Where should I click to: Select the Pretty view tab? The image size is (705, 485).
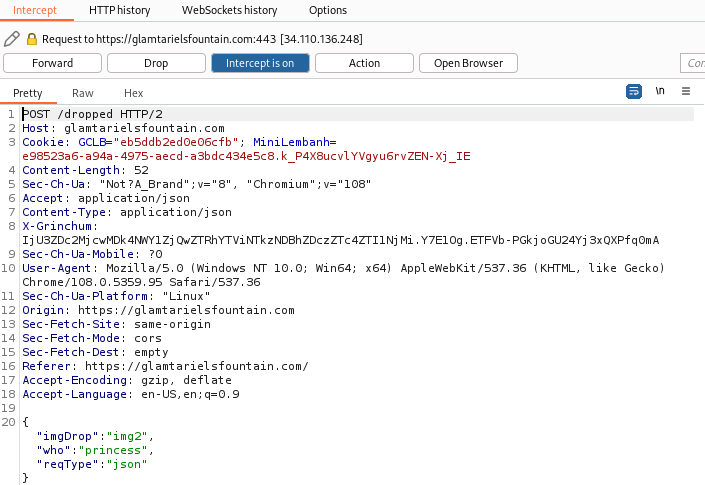[28, 93]
